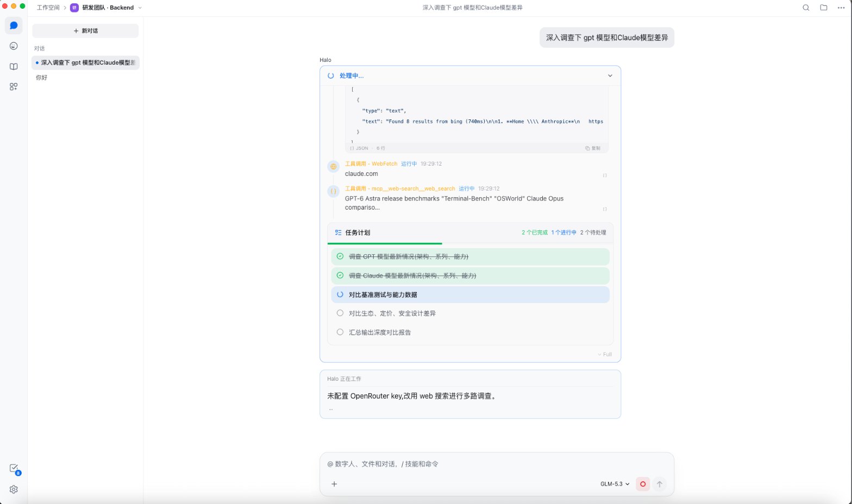
Task: Click the 任务计划 progress bar
Action: point(470,243)
